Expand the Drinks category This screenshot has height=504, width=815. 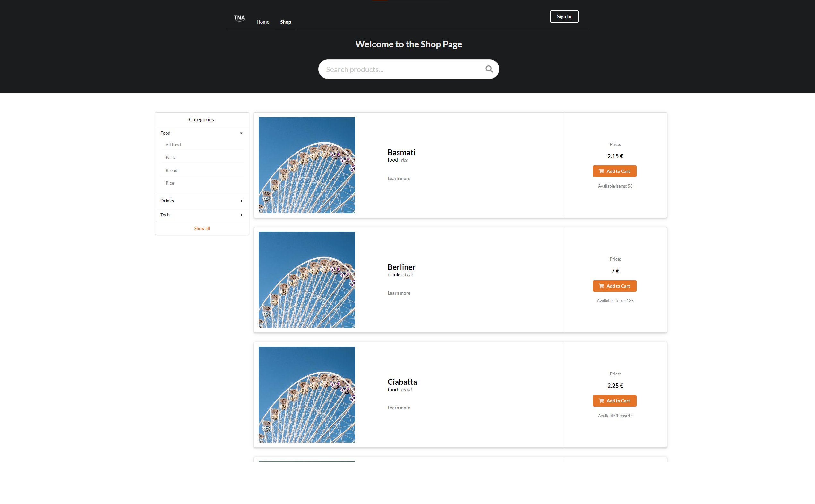coord(241,201)
